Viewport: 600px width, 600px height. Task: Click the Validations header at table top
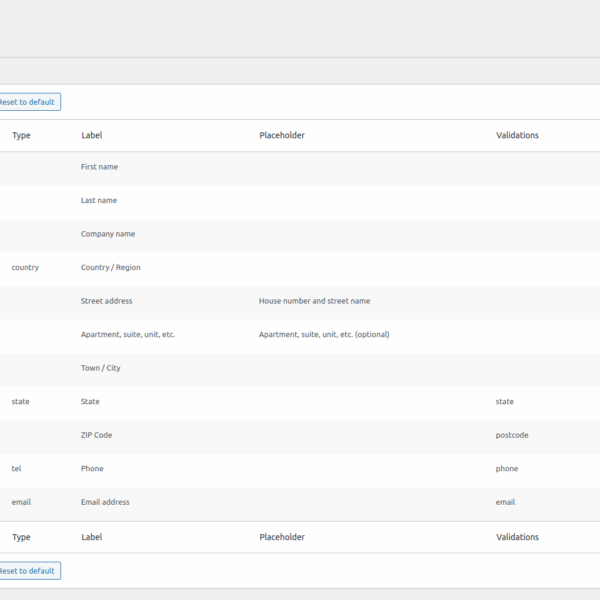(517, 135)
